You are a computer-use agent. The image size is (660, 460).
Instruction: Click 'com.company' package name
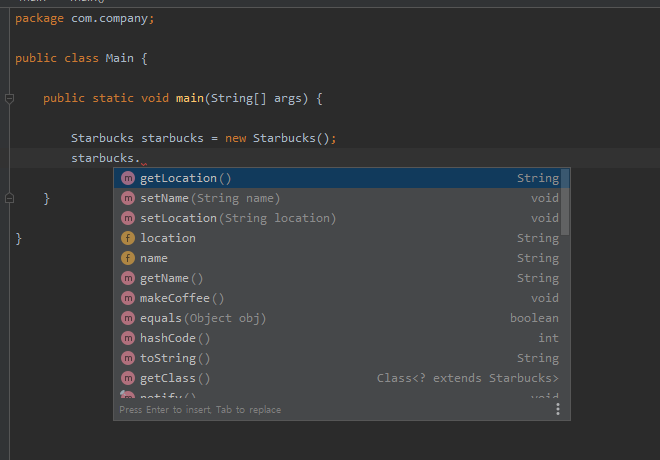[x=109, y=19]
